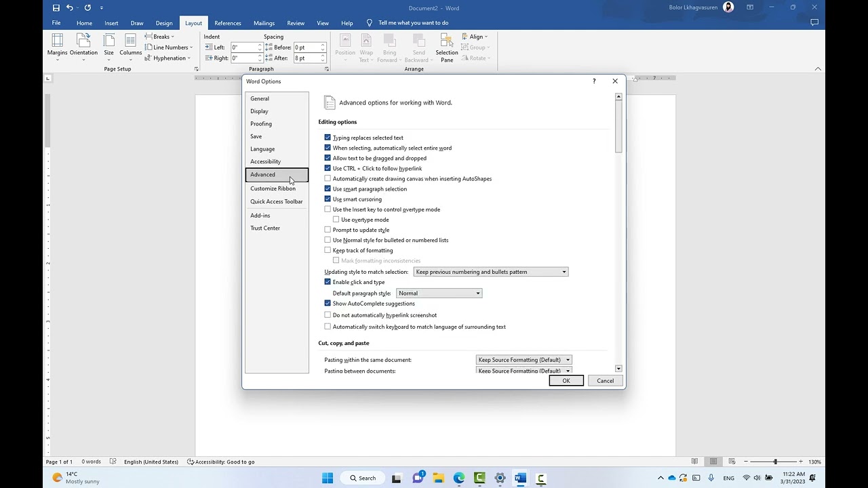The image size is (868, 488).
Task: Click the Tell me lightbulb icon
Action: (x=369, y=22)
